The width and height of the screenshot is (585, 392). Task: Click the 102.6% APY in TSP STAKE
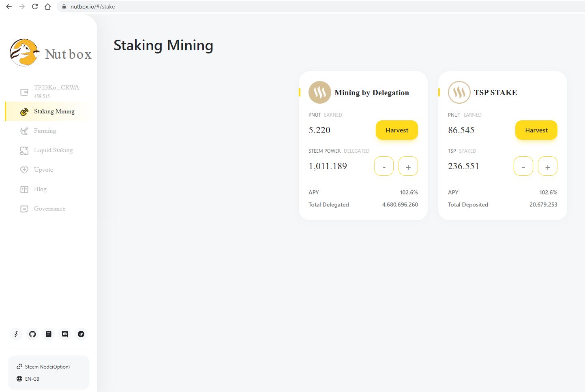click(x=549, y=192)
